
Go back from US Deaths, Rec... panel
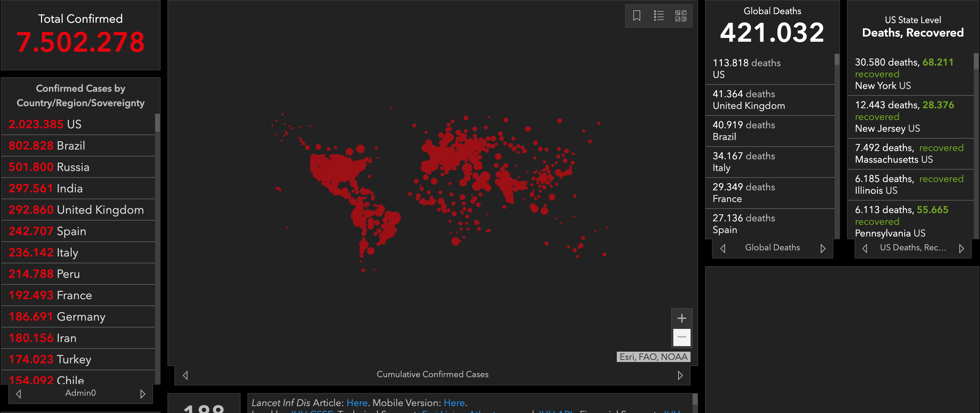pos(865,248)
